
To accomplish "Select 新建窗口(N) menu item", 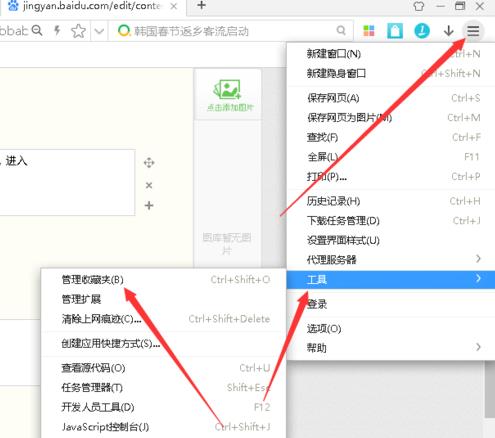I will pyautogui.click(x=391, y=54).
